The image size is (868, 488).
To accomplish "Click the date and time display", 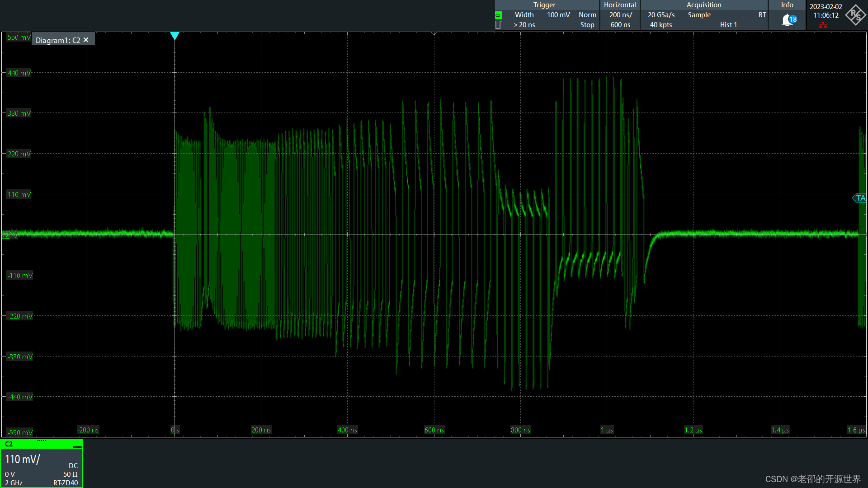I will tap(826, 11).
